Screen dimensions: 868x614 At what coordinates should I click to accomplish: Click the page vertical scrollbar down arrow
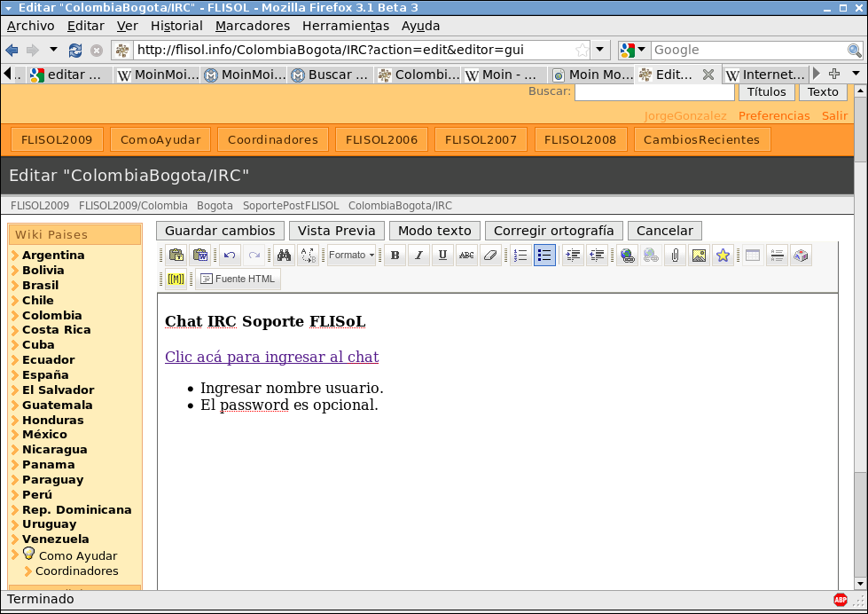(x=860, y=583)
